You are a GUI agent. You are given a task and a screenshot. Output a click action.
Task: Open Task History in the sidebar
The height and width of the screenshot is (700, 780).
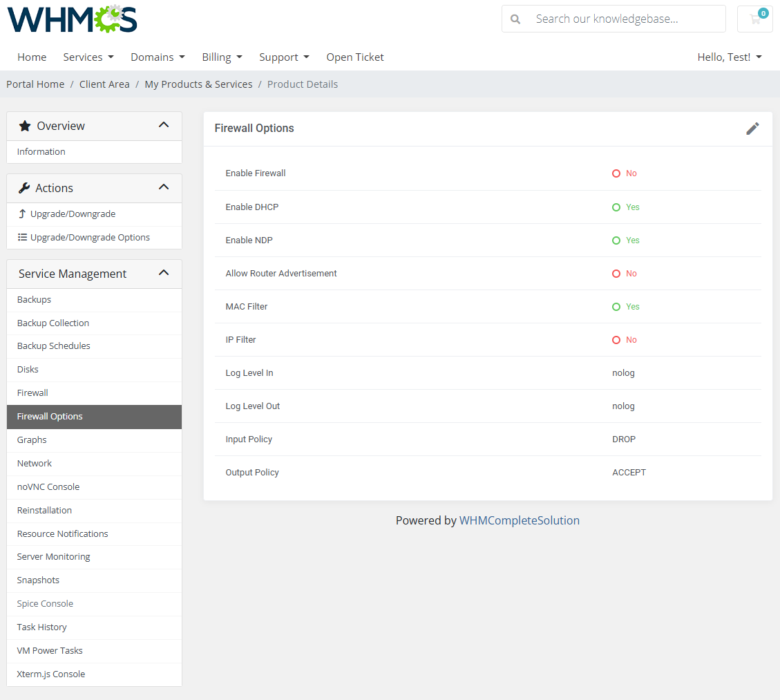pos(94,627)
